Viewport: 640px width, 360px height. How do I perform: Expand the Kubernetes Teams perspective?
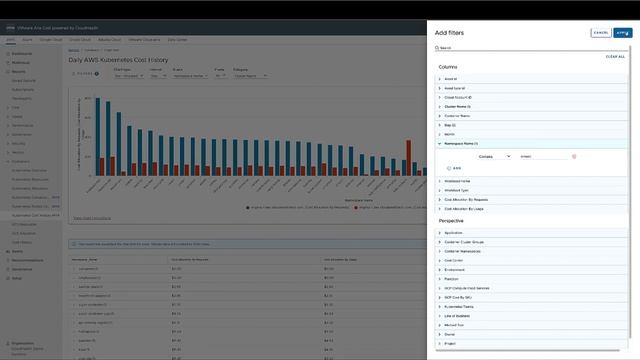[x=531, y=307]
